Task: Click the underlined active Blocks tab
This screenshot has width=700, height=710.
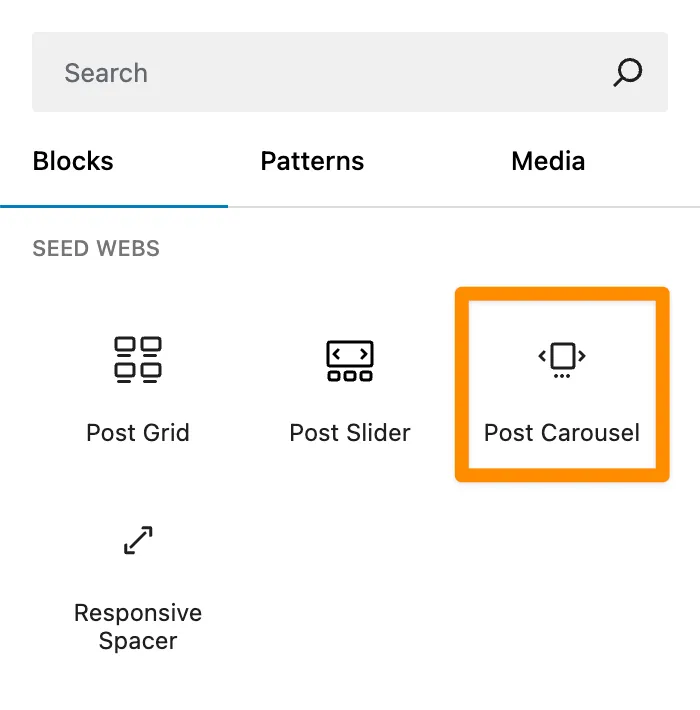Action: coord(73,162)
